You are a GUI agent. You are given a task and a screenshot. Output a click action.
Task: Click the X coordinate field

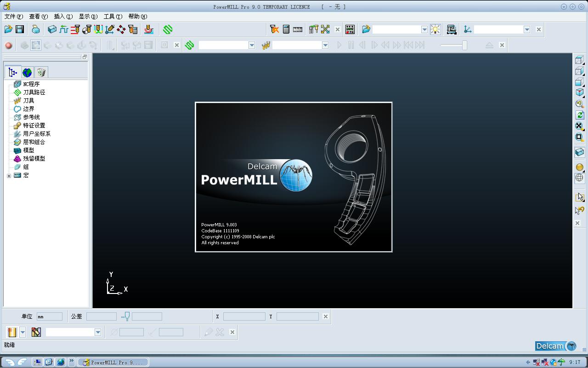click(244, 316)
